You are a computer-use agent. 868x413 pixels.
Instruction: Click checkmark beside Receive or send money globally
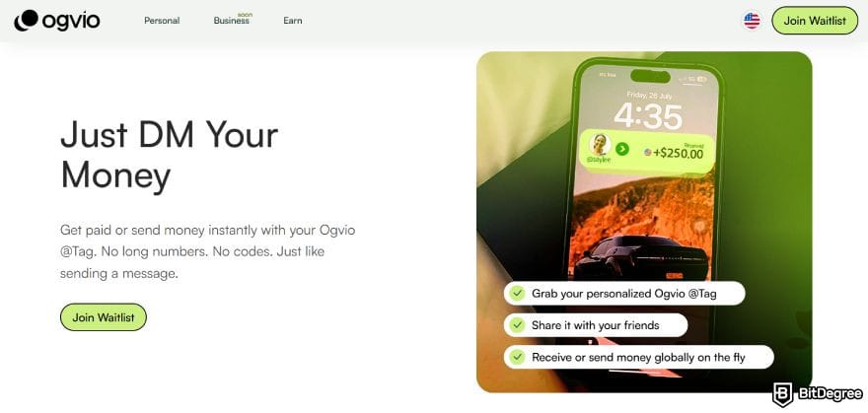click(517, 357)
